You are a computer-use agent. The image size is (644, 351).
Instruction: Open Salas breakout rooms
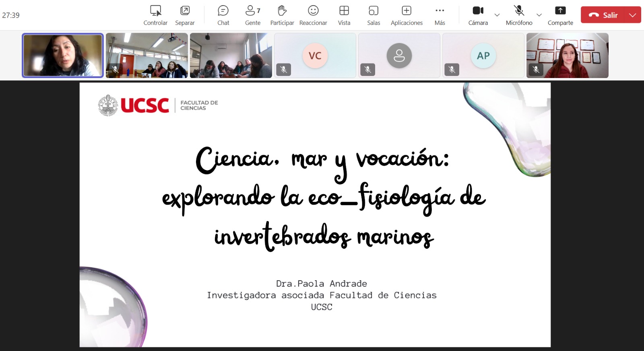click(373, 15)
